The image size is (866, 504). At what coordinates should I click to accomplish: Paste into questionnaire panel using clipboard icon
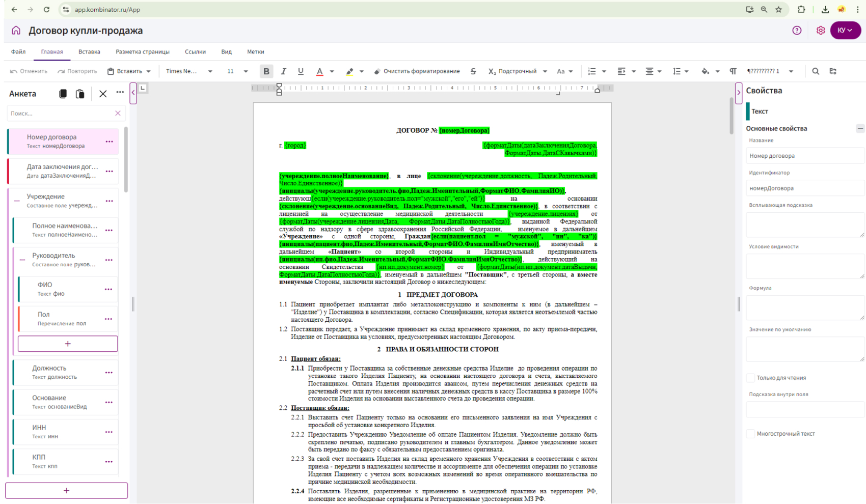point(80,94)
